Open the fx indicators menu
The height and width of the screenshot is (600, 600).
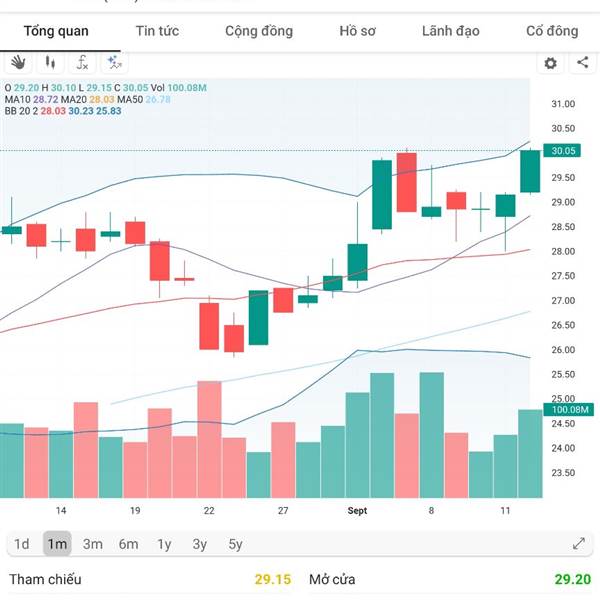point(83,63)
